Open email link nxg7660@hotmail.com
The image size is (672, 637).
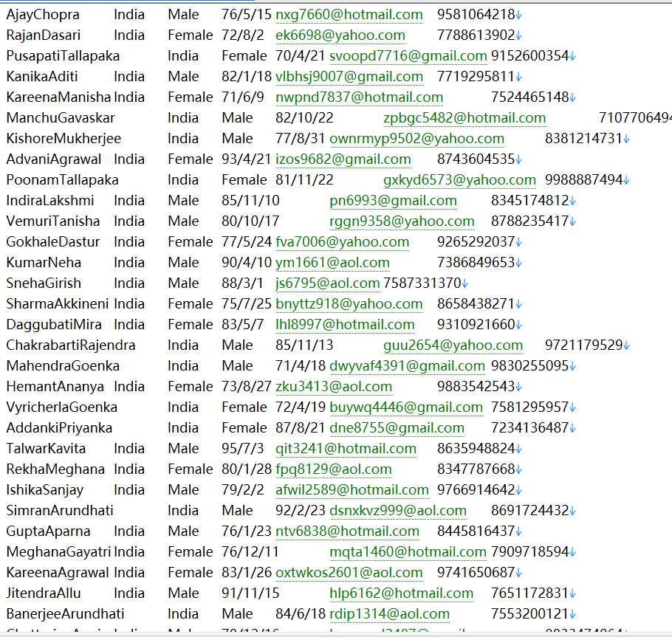click(349, 15)
